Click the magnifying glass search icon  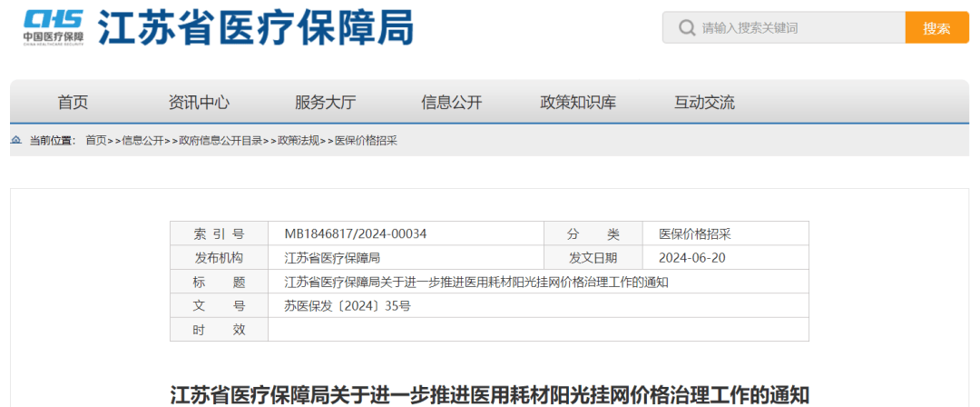pyautogui.click(x=685, y=28)
